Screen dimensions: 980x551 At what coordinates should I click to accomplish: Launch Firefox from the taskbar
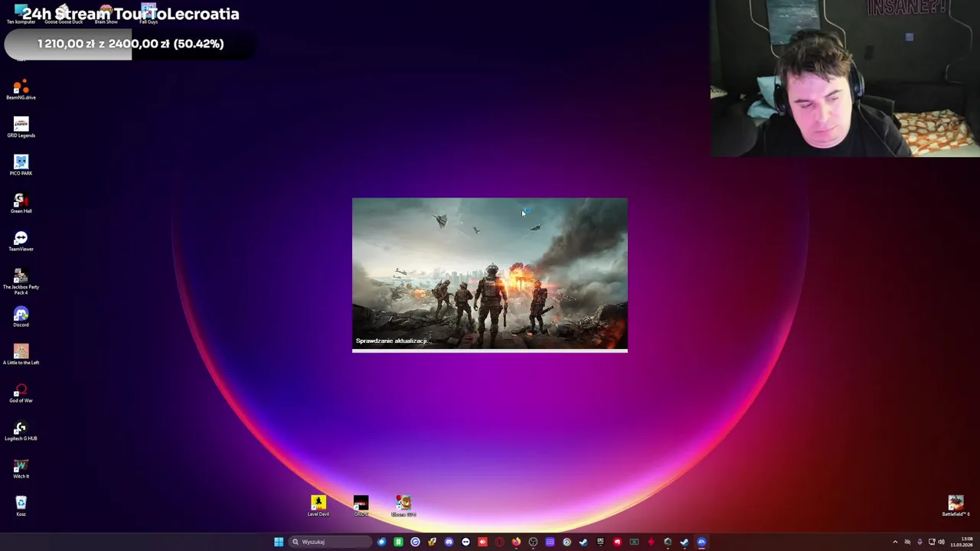pos(516,542)
